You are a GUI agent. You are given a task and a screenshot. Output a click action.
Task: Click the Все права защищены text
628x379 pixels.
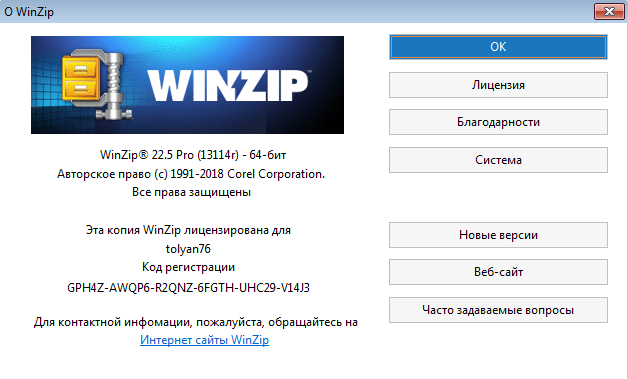[191, 192]
